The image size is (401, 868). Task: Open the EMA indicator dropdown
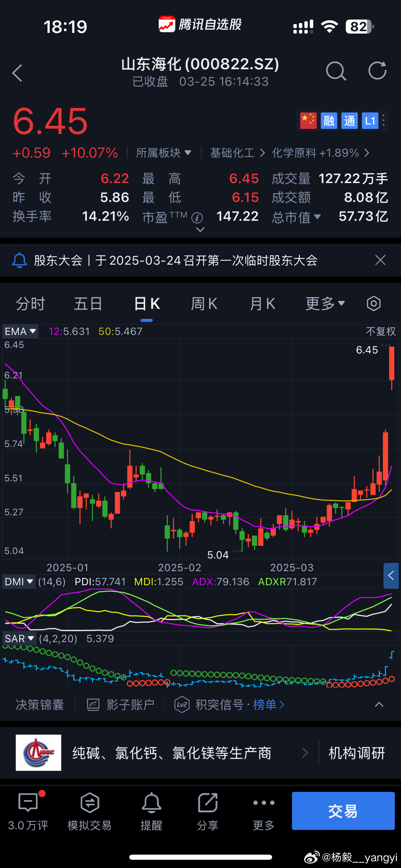[x=20, y=331]
